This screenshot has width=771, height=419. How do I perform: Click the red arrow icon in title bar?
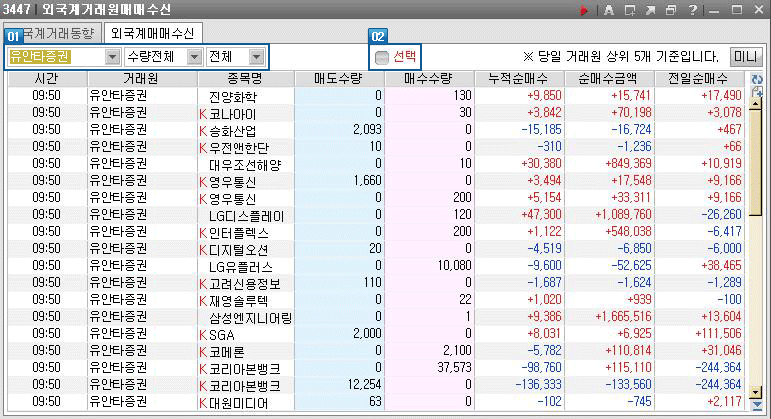(x=584, y=10)
